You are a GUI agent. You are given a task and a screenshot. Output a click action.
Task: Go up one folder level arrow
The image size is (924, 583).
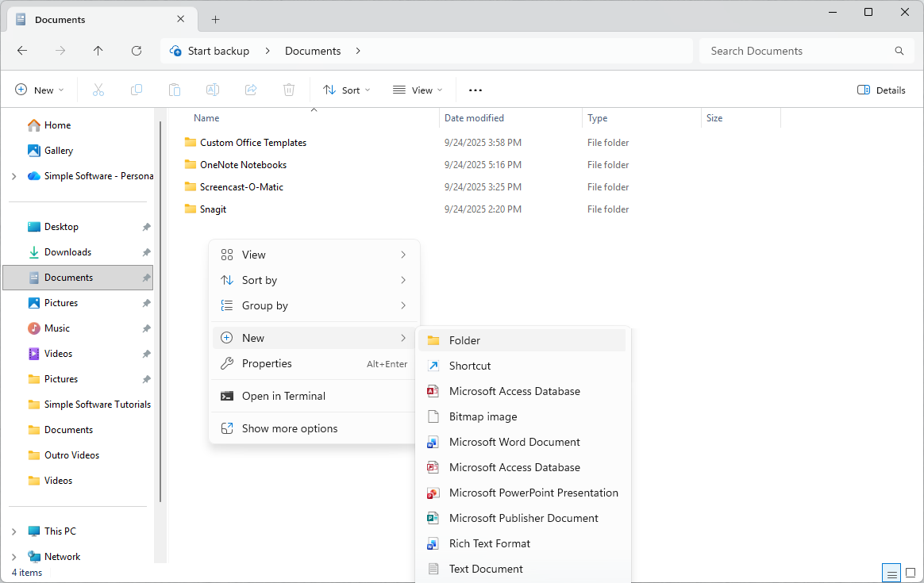coord(98,51)
